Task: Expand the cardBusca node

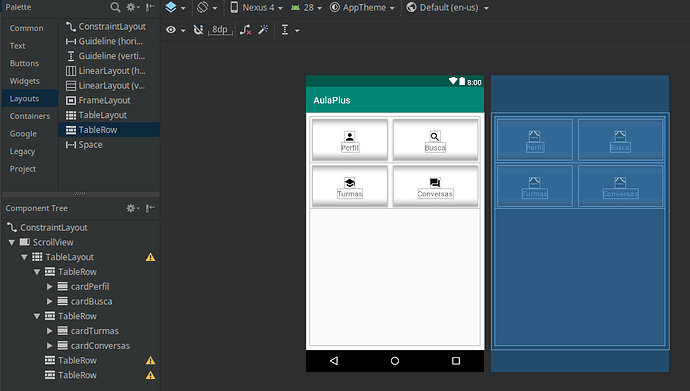Action: [50, 301]
